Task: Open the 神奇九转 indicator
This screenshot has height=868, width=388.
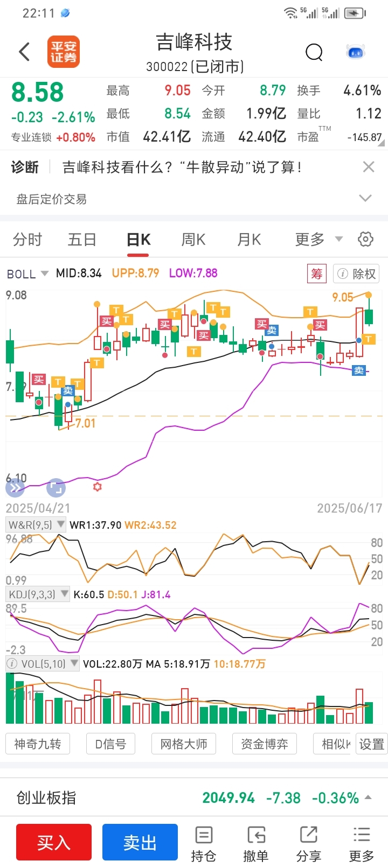Action: [38, 744]
